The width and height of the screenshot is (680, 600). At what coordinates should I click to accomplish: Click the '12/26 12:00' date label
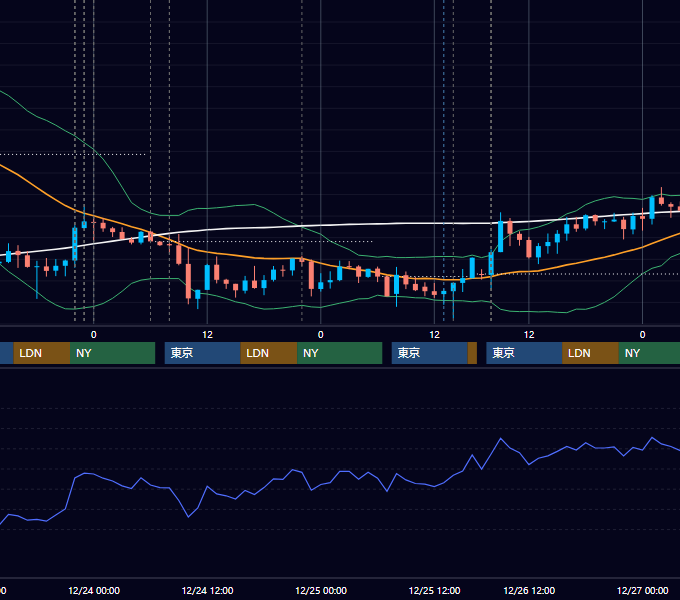click(529, 590)
